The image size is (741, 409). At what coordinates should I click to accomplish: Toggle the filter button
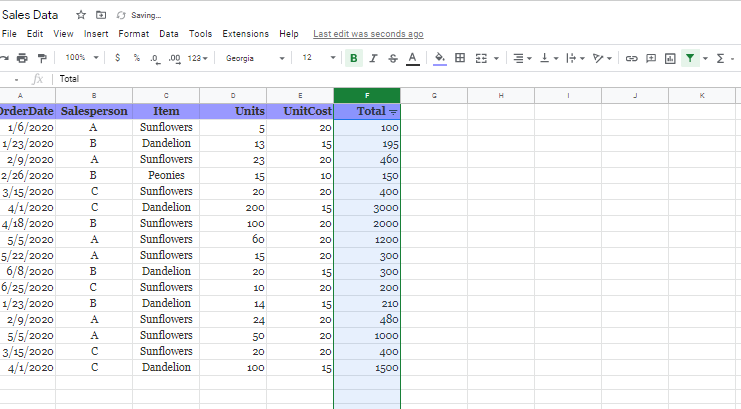coord(690,58)
